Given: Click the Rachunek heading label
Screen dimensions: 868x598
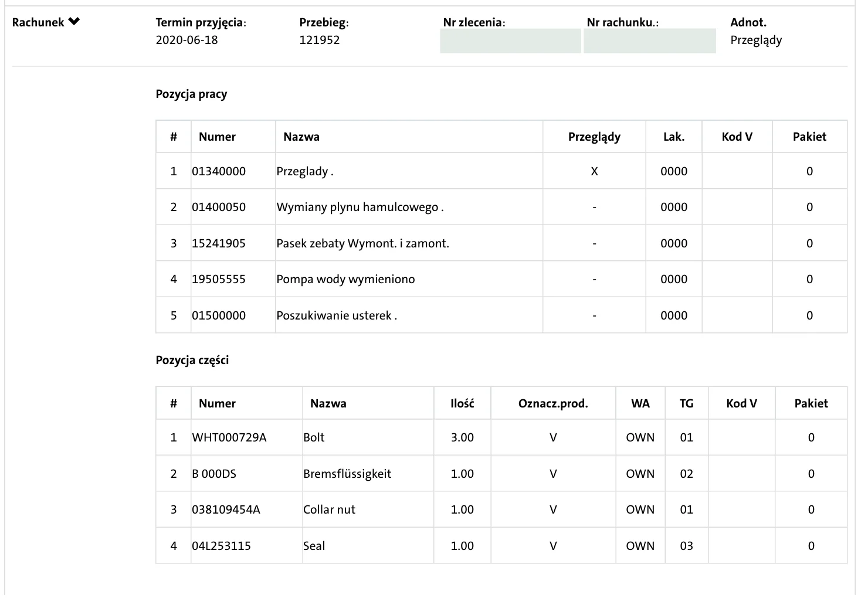Looking at the screenshot, I should tap(38, 22).
